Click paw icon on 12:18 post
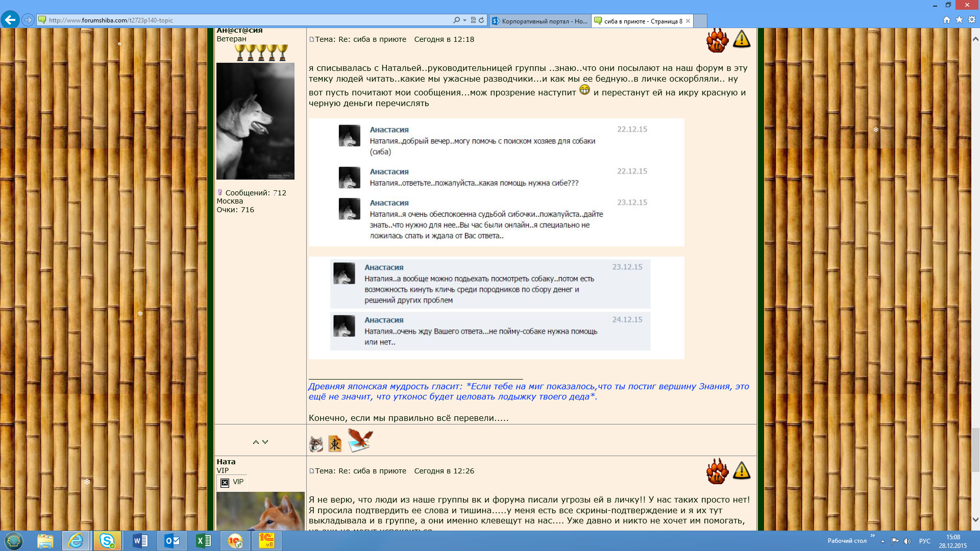 click(717, 40)
